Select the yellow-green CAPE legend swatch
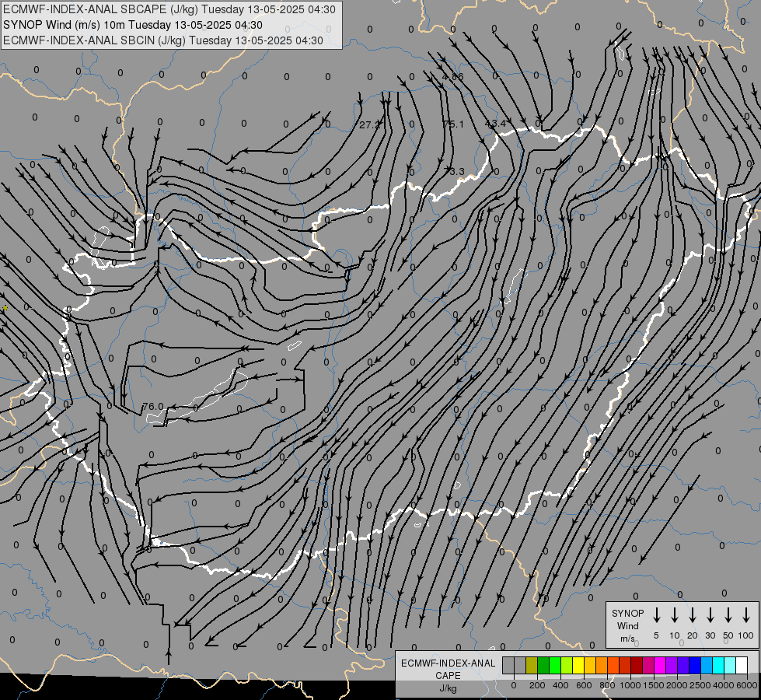Screen dimensions: 761x700 (567, 665)
